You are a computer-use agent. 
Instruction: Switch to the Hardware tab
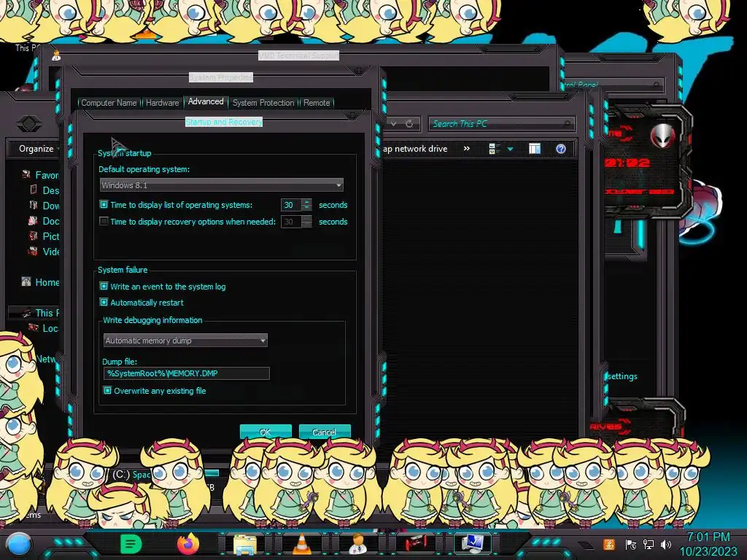(162, 102)
